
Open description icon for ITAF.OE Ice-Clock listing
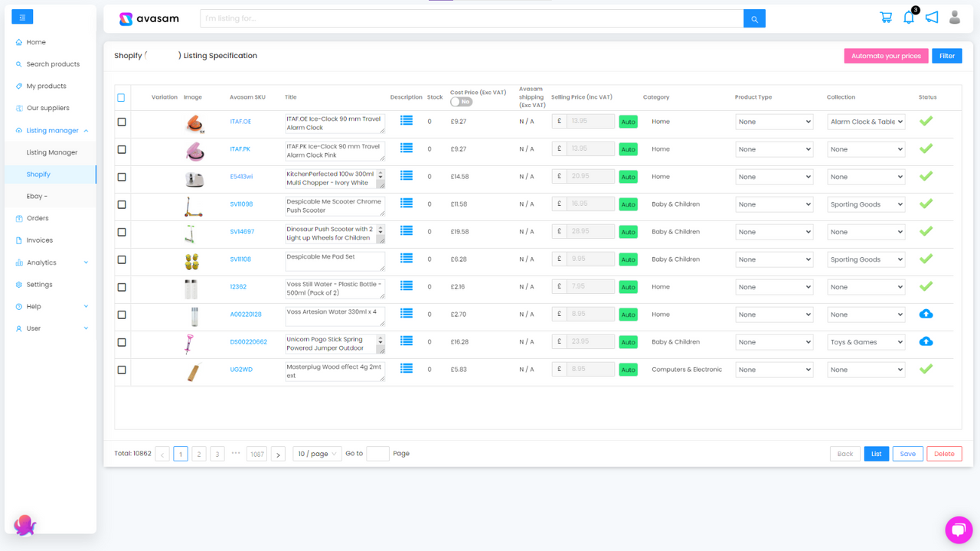tap(406, 120)
